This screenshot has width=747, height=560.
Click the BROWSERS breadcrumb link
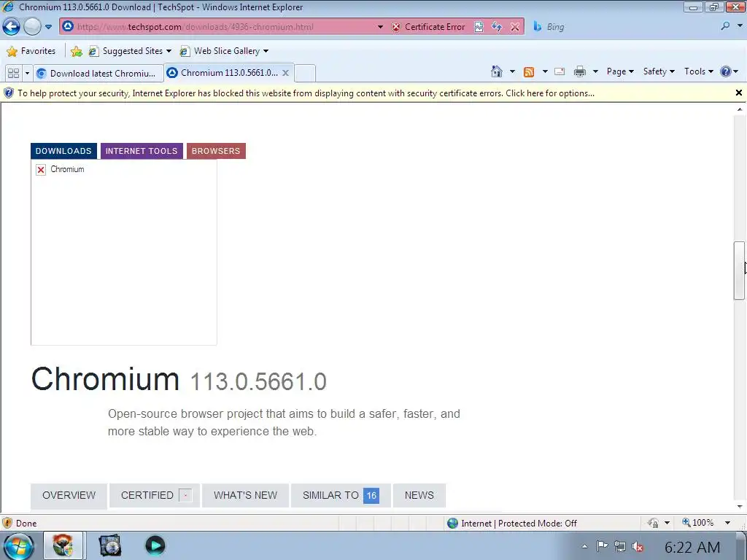tap(216, 151)
